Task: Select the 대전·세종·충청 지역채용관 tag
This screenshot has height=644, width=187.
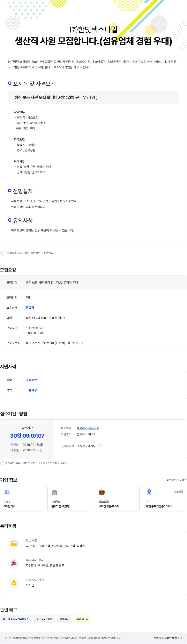Action: point(16,619)
